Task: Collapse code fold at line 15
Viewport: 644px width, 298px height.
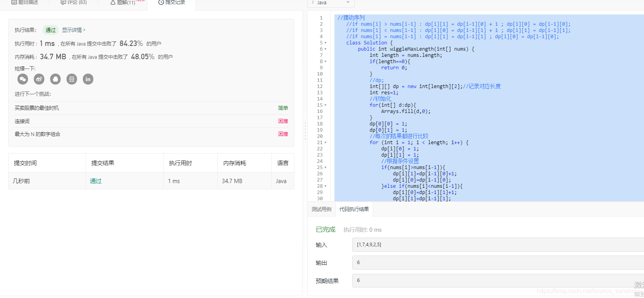Action: [x=325, y=105]
